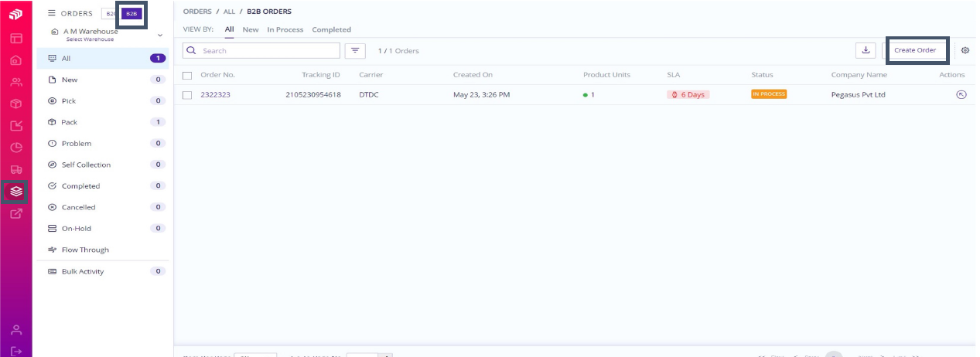
Task: Select the Completed sidebar item
Action: tap(106, 186)
